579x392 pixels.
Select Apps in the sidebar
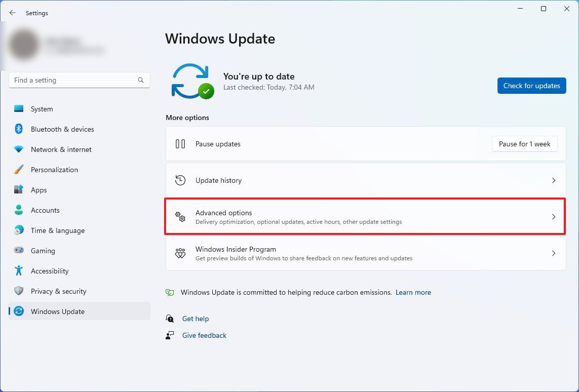pyautogui.click(x=80, y=190)
